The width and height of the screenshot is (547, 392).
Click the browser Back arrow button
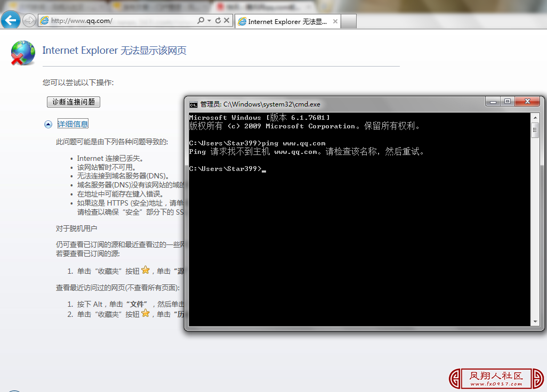coord(11,21)
